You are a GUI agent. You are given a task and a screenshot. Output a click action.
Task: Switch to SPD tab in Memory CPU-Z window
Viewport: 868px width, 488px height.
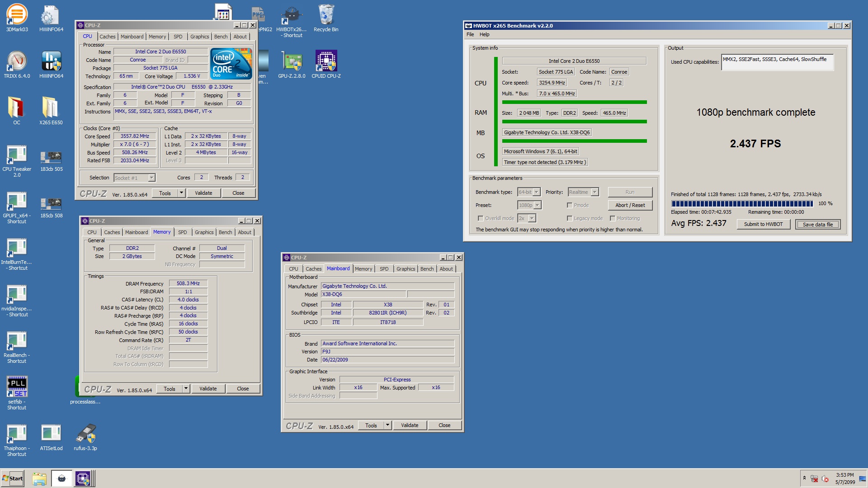click(x=183, y=232)
